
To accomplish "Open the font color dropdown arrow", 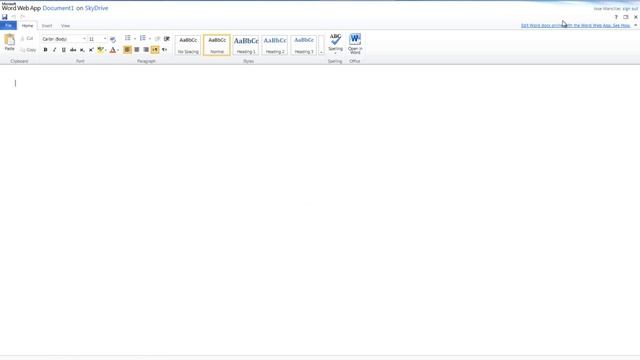I will (x=118, y=50).
